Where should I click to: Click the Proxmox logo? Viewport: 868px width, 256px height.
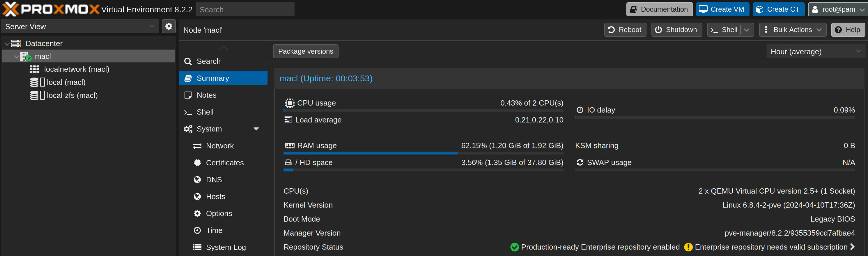51,9
